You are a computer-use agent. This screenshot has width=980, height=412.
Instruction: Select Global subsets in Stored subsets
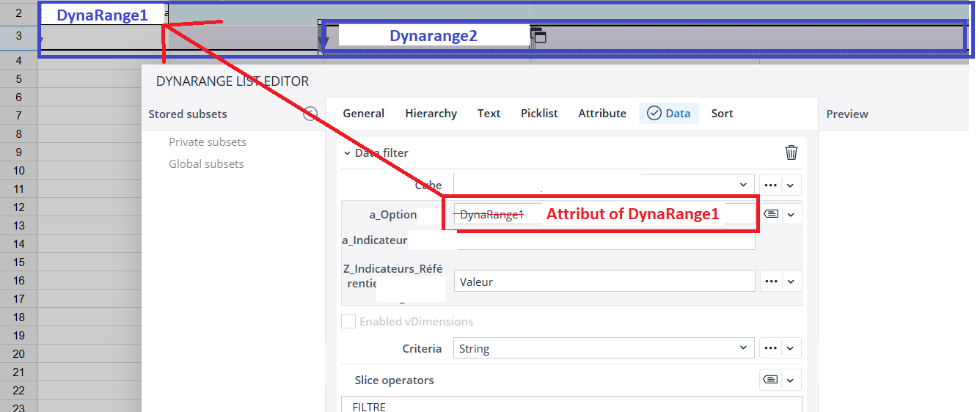[x=206, y=164]
